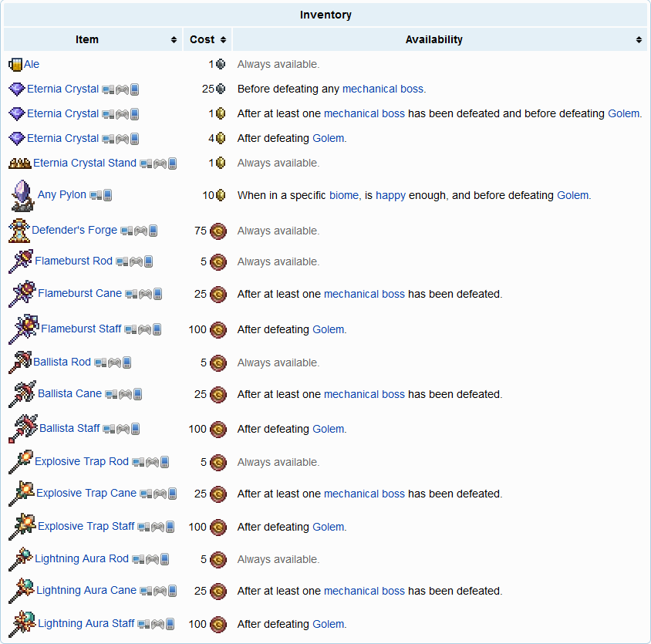
Task: Open the Ballista Rod link
Action: 62,362
